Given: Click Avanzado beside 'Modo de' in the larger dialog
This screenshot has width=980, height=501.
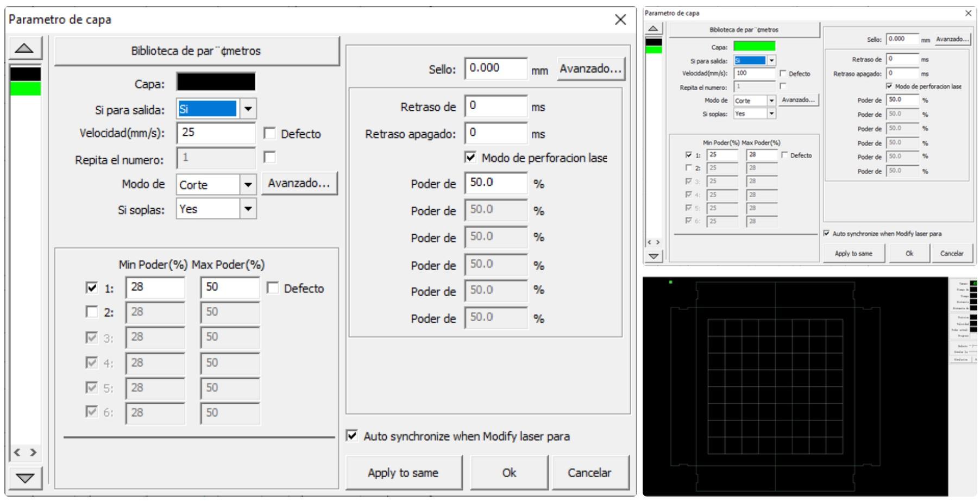Looking at the screenshot, I should (x=299, y=183).
